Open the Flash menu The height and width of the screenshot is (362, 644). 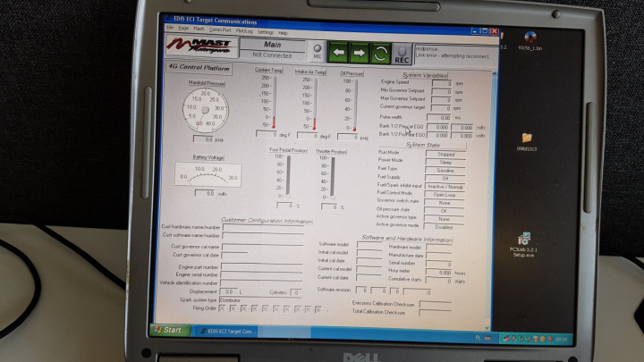coord(199,29)
